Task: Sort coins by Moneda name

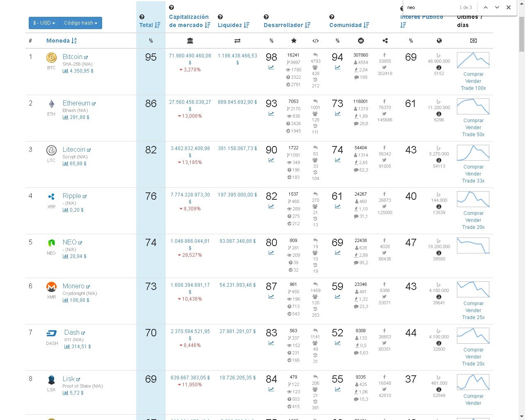Action: pos(62,41)
